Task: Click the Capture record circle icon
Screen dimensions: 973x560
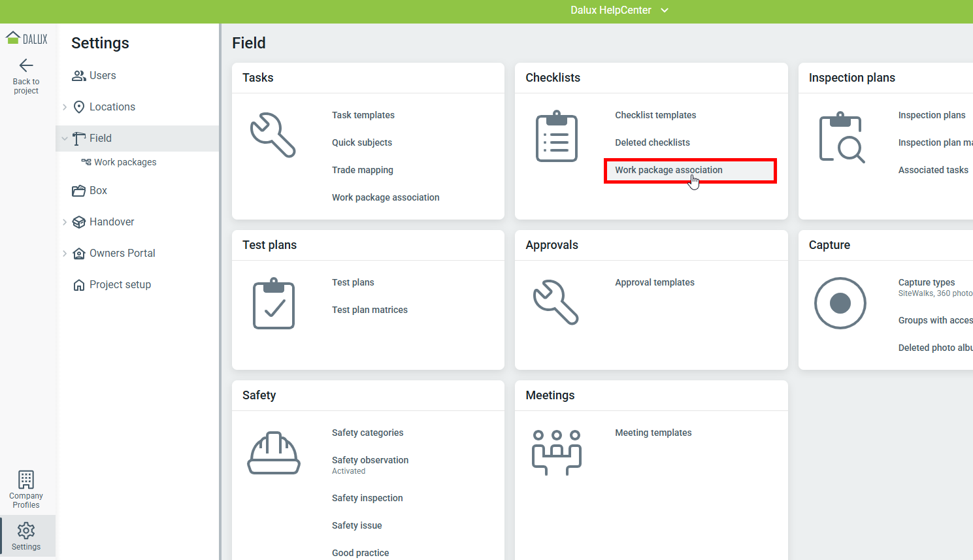Action: click(x=840, y=303)
